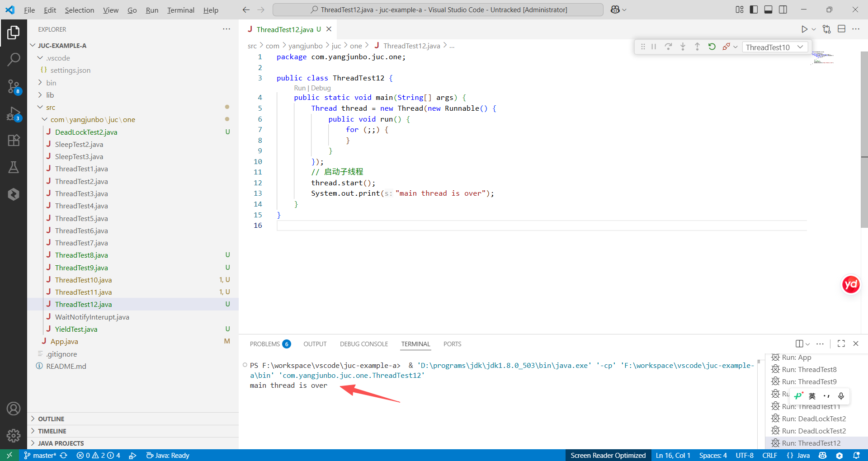Screen dimensions: 868x461
Task: Click the Debug code lens above main
Action: [x=321, y=88]
